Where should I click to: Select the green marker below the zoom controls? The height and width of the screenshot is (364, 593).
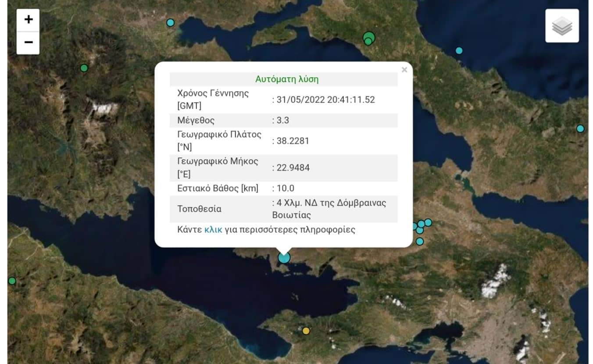[84, 68]
